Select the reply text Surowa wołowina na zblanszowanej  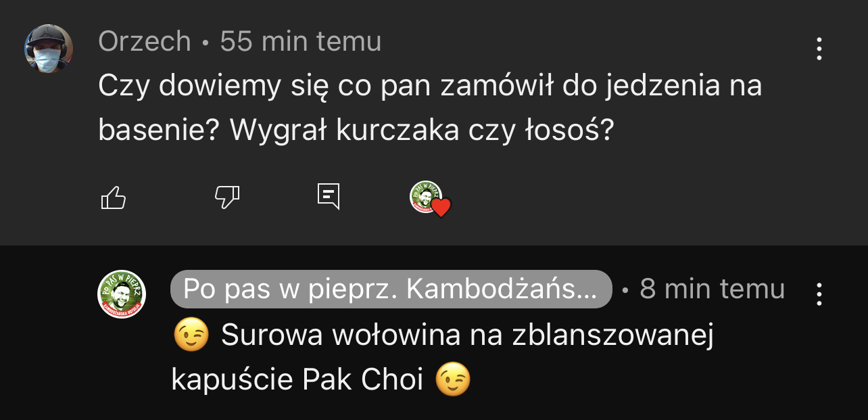(x=467, y=335)
